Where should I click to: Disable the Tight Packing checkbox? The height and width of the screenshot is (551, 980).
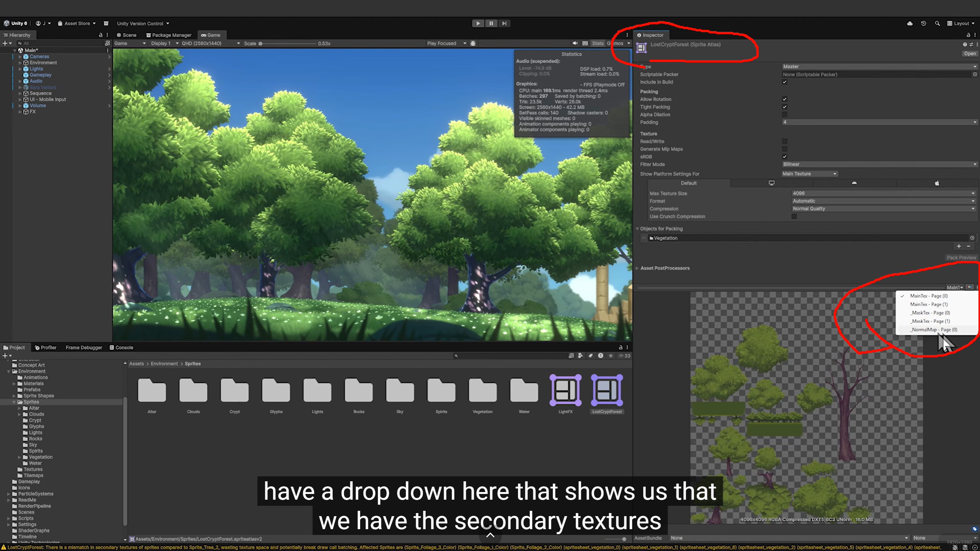(784, 107)
